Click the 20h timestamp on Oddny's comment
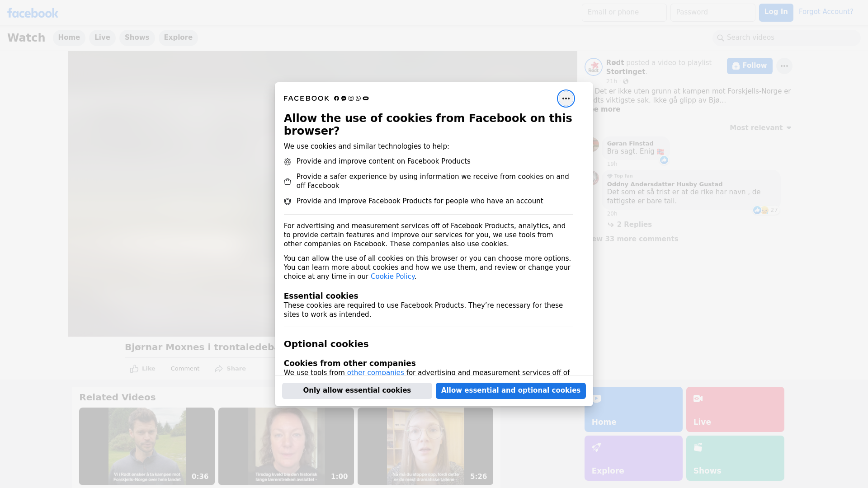The height and width of the screenshot is (488, 868). [x=612, y=214]
